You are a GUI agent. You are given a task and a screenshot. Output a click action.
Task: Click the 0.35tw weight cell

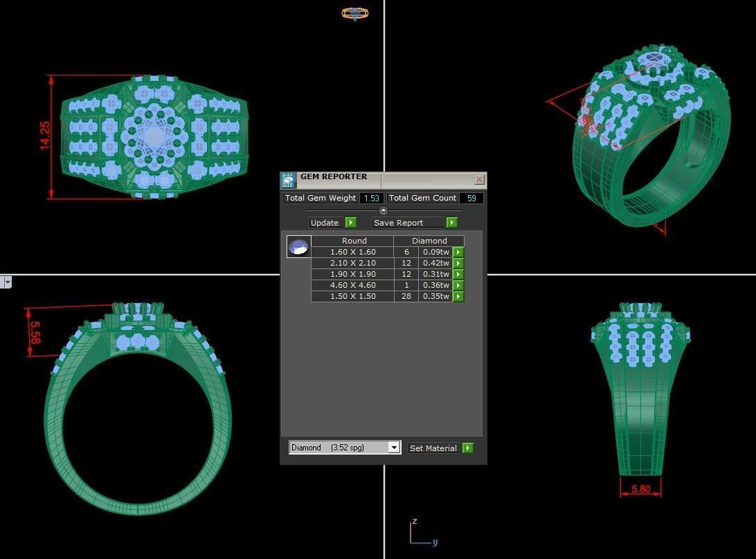[x=436, y=296]
